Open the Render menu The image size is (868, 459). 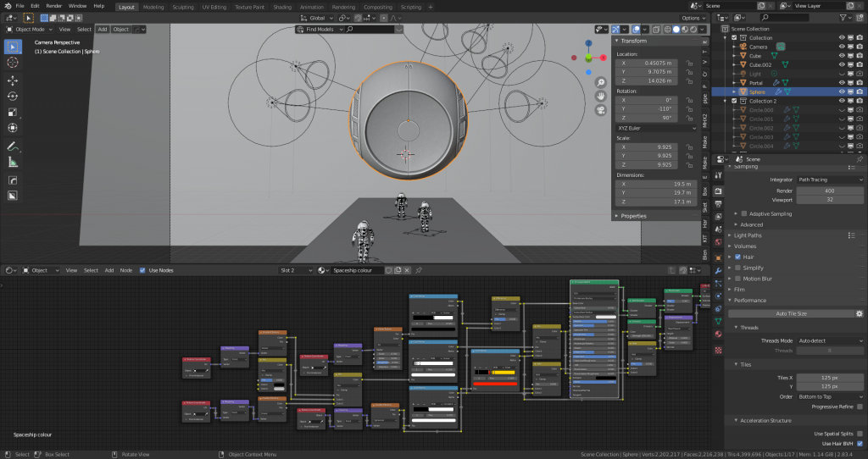pos(54,6)
